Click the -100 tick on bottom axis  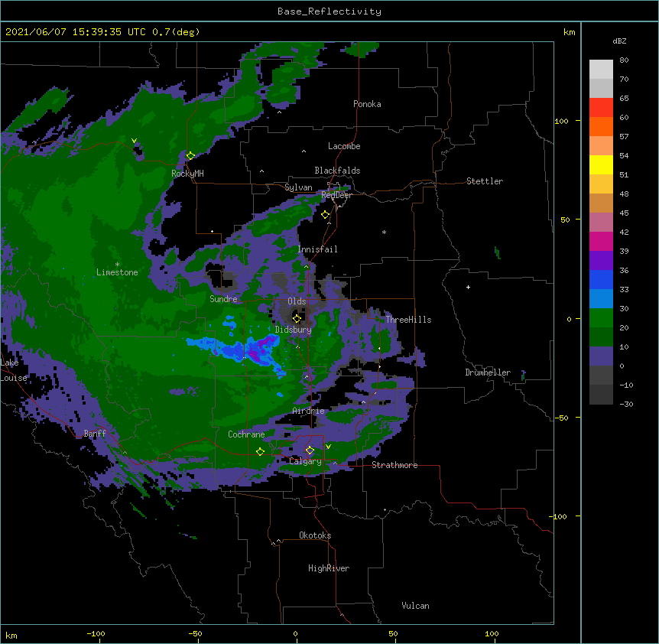pyautogui.click(x=96, y=634)
